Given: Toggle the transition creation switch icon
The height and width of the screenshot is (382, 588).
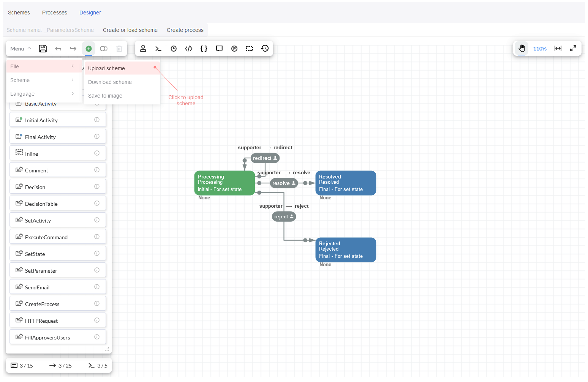Looking at the screenshot, I should point(104,49).
